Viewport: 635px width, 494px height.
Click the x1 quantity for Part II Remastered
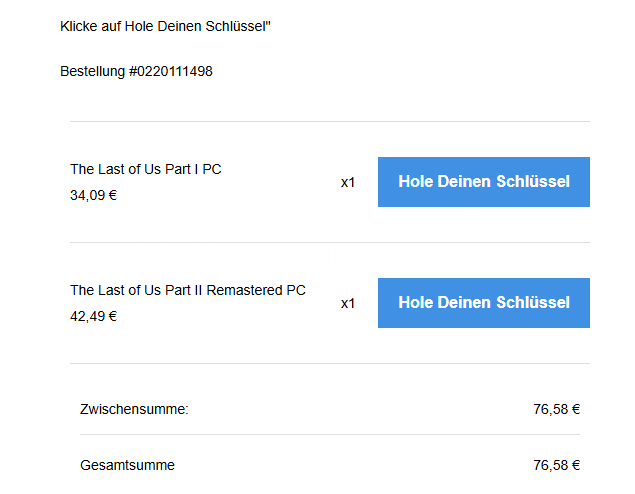[x=348, y=303]
